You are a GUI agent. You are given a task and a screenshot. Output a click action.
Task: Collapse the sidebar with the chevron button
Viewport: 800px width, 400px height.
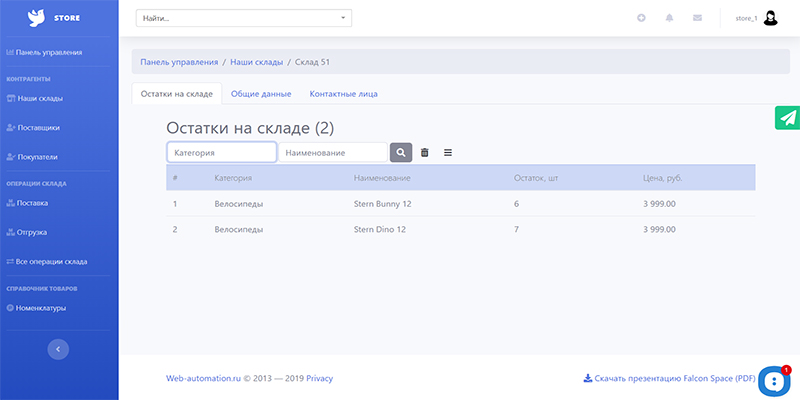[58, 349]
